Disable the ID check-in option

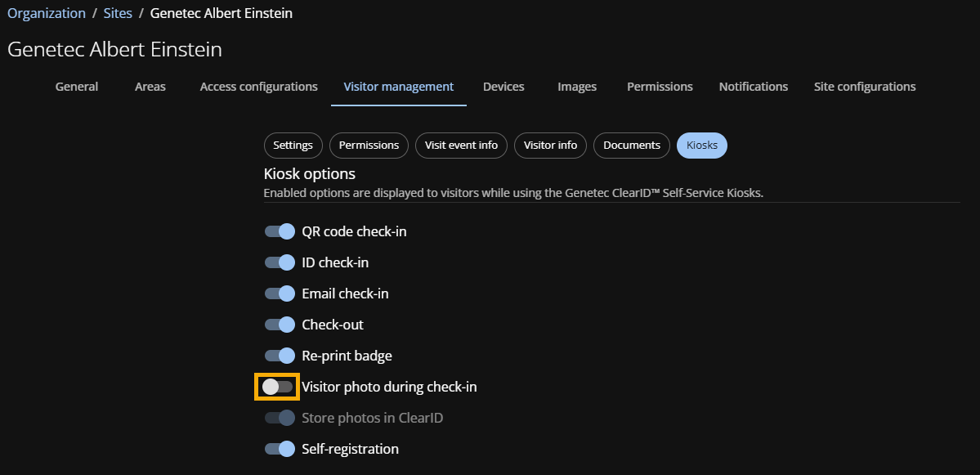click(x=280, y=262)
